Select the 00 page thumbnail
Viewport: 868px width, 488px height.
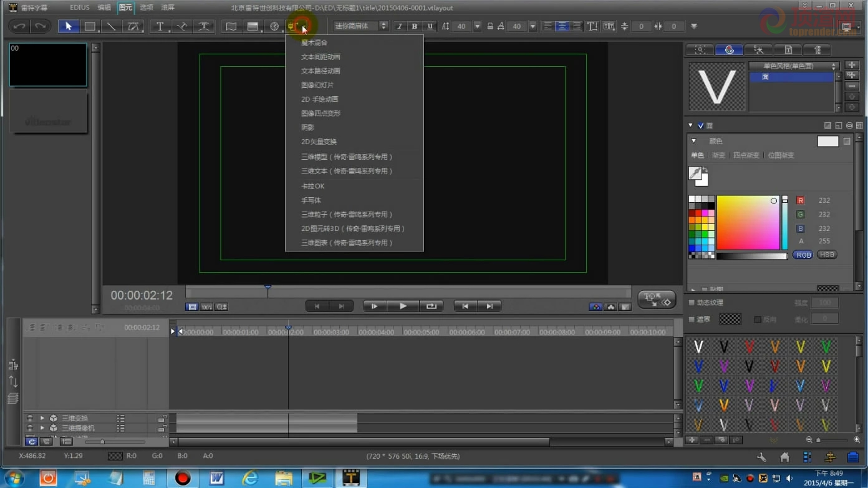pyautogui.click(x=48, y=64)
